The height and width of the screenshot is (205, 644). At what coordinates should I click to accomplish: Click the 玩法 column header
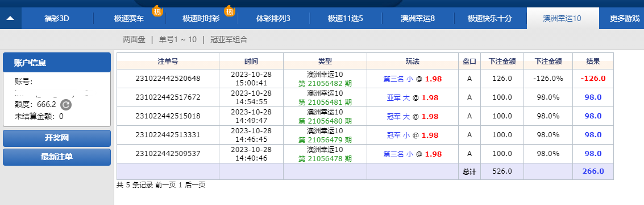point(413,61)
